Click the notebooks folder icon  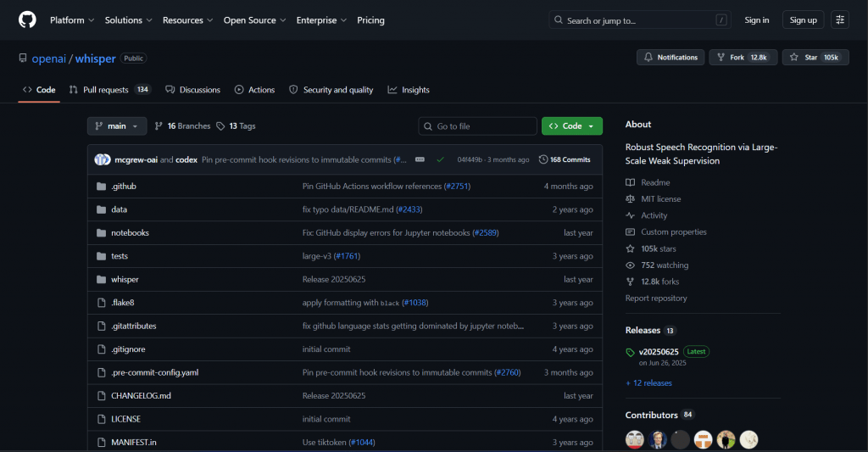[x=102, y=232]
